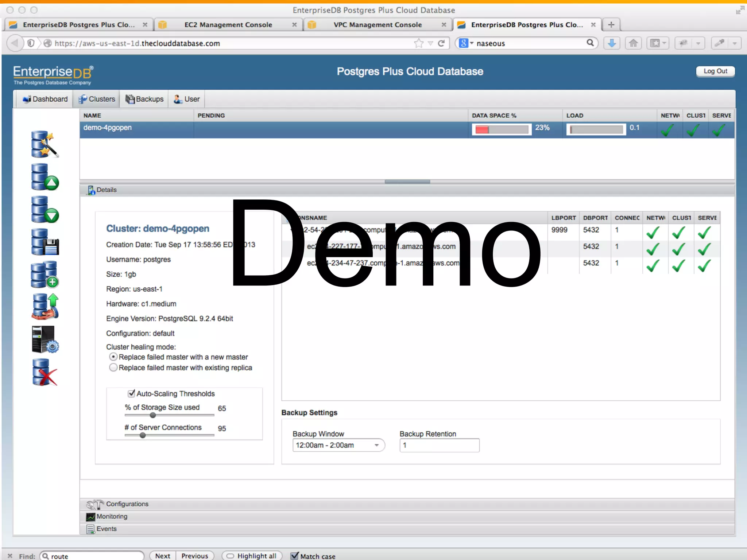Open the Clusters tab

tap(97, 99)
